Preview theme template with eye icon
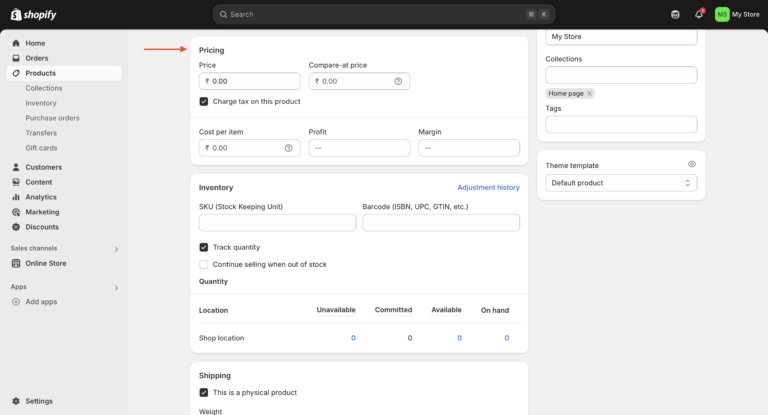The height and width of the screenshot is (415, 768). [x=691, y=164]
